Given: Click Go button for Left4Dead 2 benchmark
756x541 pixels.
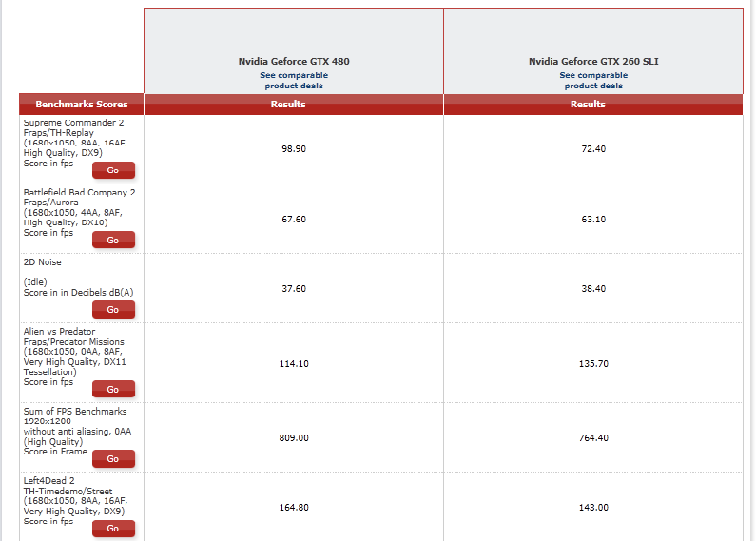Looking at the screenshot, I should (113, 529).
